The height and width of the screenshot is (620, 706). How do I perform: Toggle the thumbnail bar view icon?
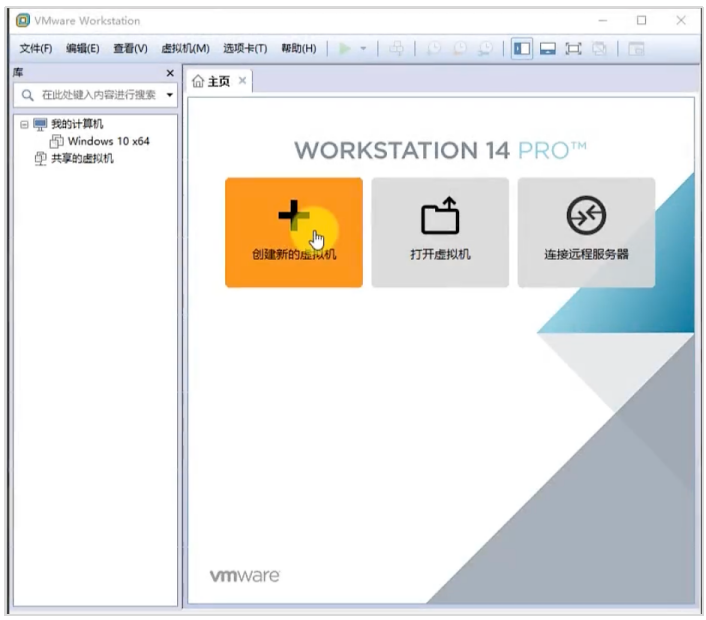[x=548, y=48]
